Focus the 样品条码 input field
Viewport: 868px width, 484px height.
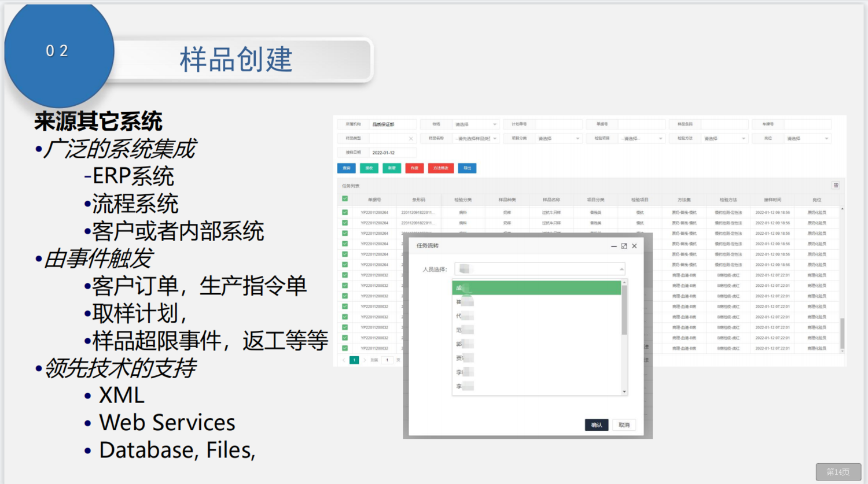click(x=724, y=124)
